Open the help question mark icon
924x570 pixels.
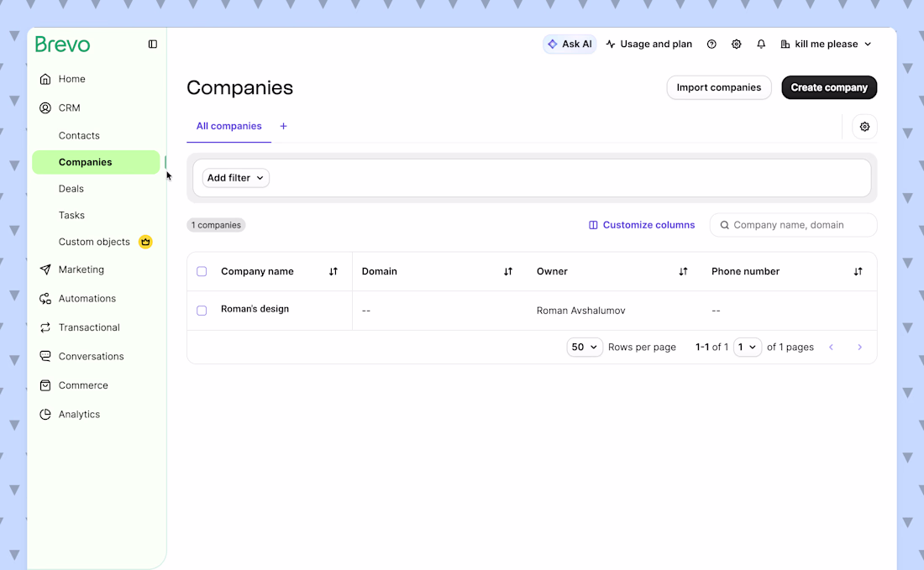click(711, 44)
